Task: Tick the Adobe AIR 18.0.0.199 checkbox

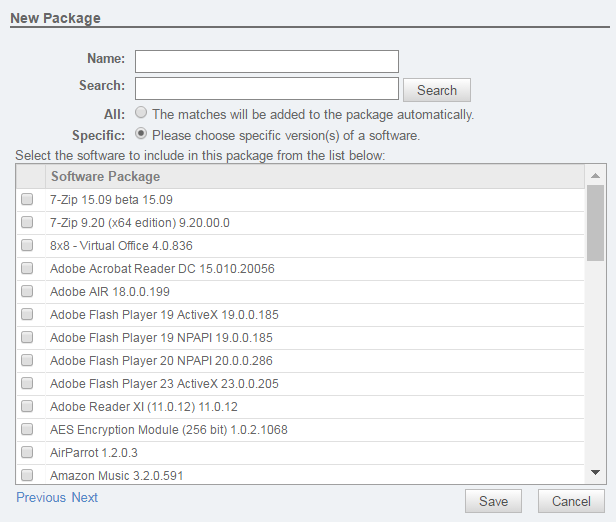Action: [27, 291]
